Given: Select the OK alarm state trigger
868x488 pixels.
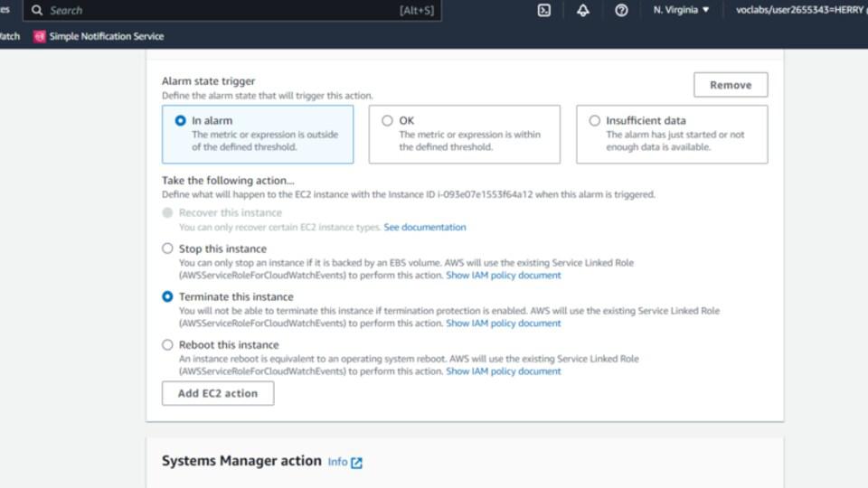Looking at the screenshot, I should tap(465, 134).
